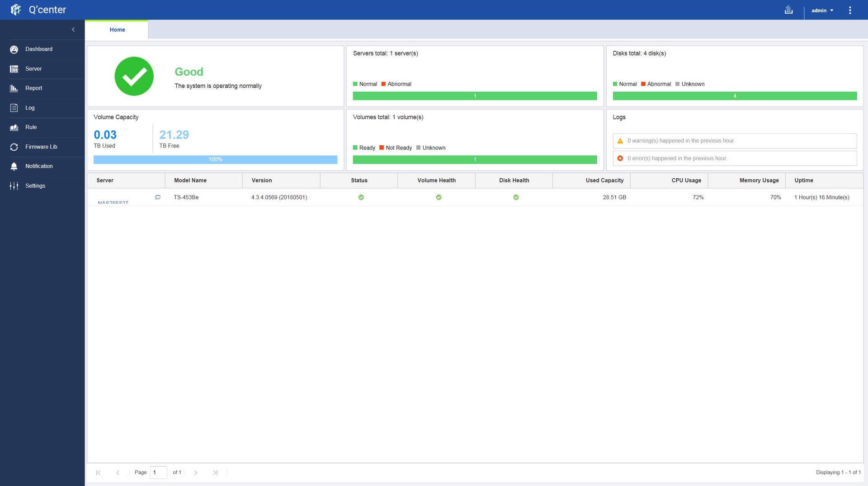
Task: Click the Volume Health green check icon
Action: point(439,197)
